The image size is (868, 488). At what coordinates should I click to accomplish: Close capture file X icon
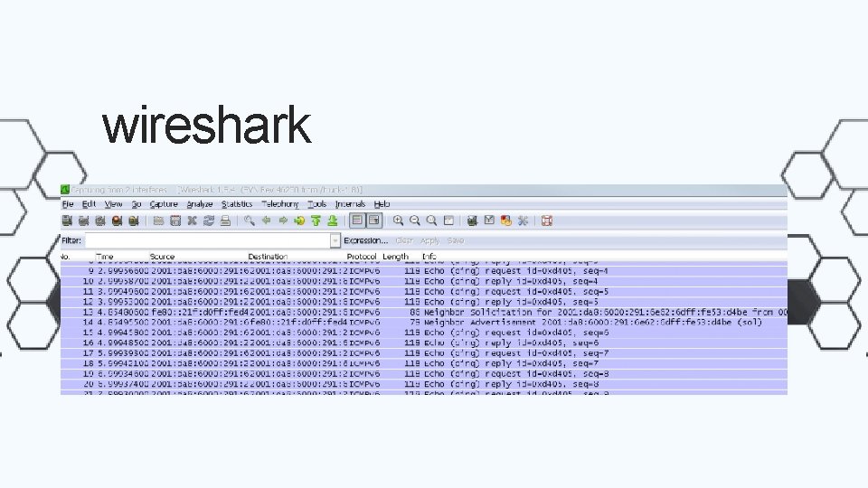(x=192, y=221)
